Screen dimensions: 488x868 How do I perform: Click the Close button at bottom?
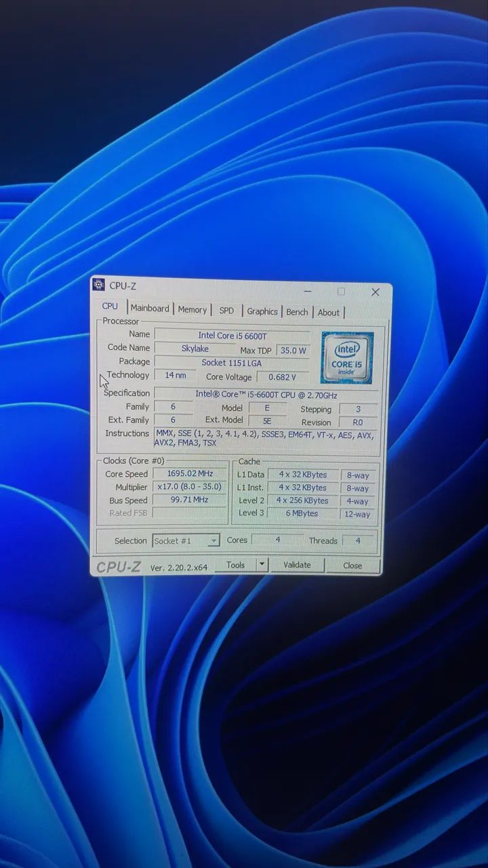352,566
